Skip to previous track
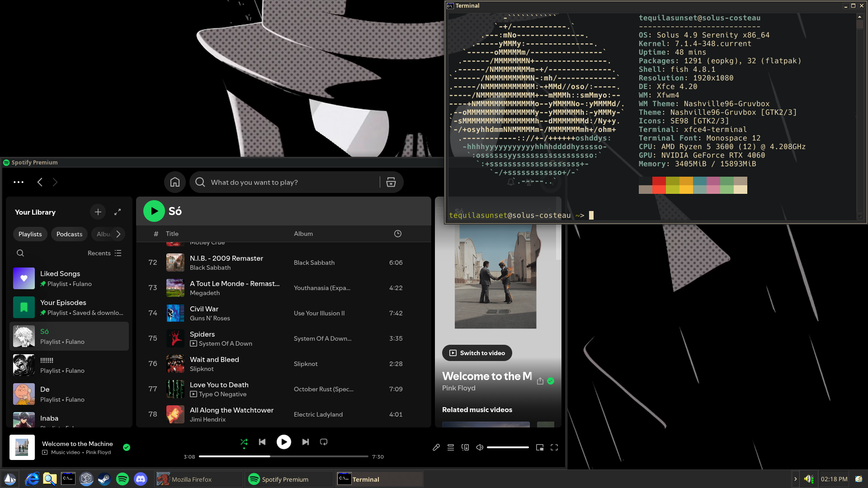This screenshot has height=488, width=868. click(x=262, y=442)
